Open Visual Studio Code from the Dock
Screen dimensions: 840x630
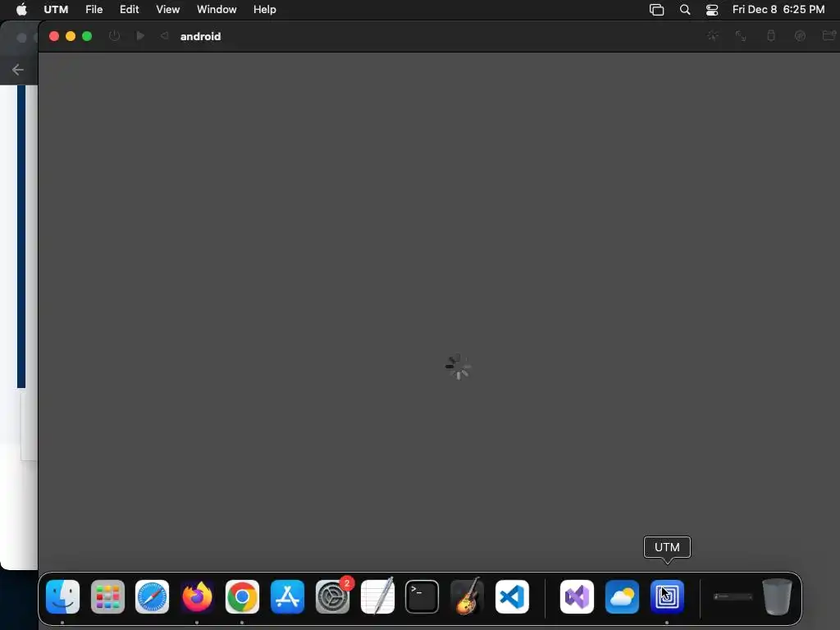click(512, 596)
